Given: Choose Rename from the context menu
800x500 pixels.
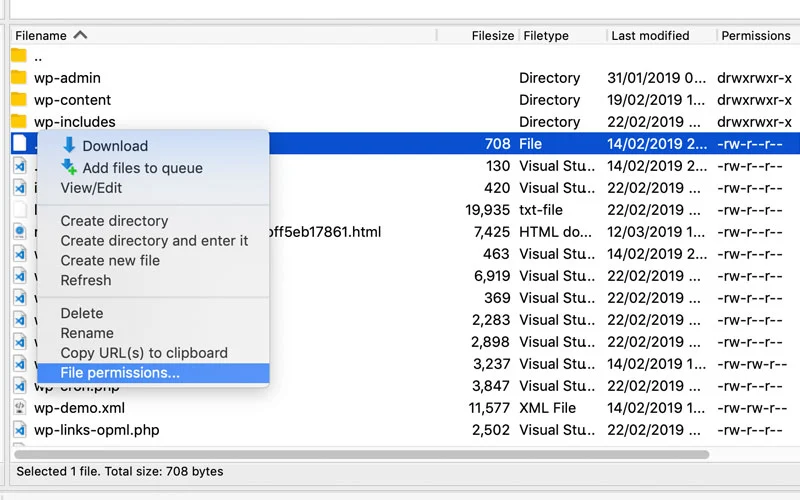Looking at the screenshot, I should [x=87, y=333].
